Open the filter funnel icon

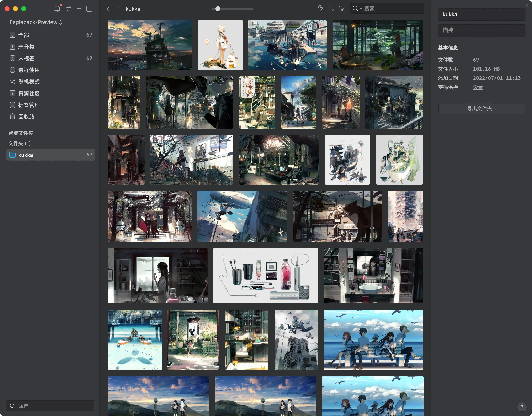pyautogui.click(x=342, y=9)
